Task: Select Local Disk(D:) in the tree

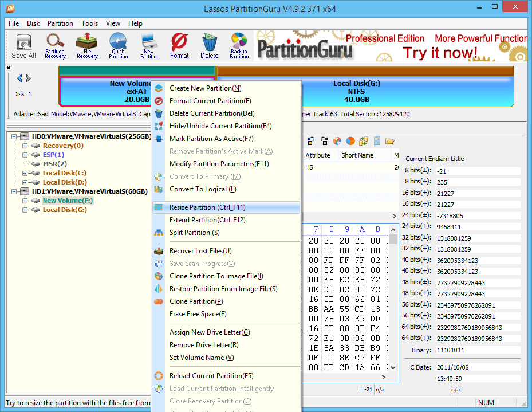Action: point(65,182)
